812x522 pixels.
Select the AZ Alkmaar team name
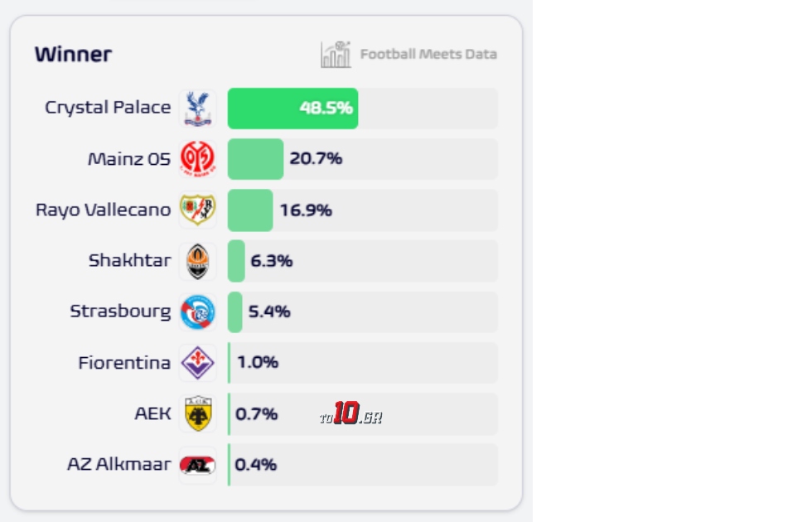tap(118, 464)
